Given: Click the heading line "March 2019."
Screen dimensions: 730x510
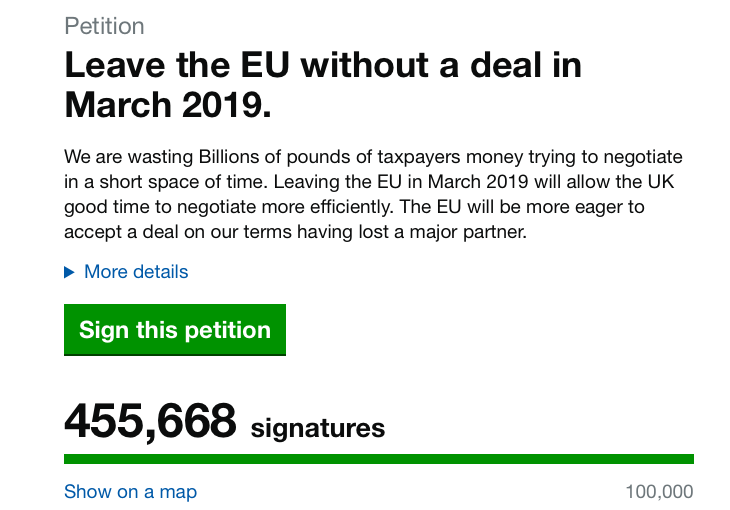Looking at the screenshot, I should pyautogui.click(x=168, y=105).
